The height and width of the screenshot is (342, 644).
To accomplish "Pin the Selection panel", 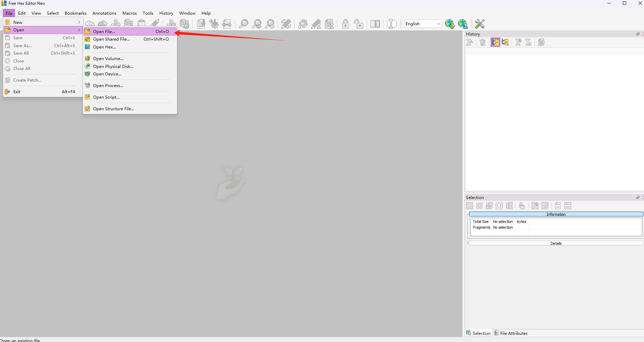I will coord(638,197).
